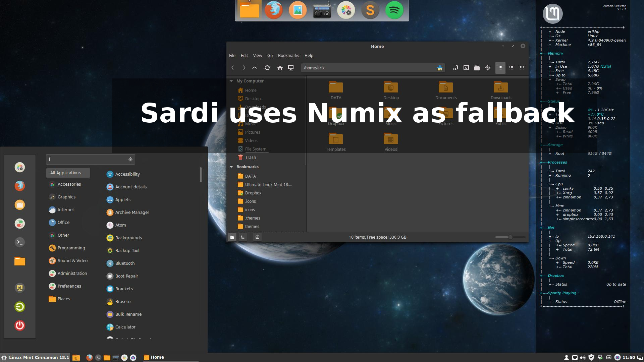Image resolution: width=644 pixels, height=362 pixels.
Task: Open the Dropbox icon in the system tray
Action: [600, 357]
